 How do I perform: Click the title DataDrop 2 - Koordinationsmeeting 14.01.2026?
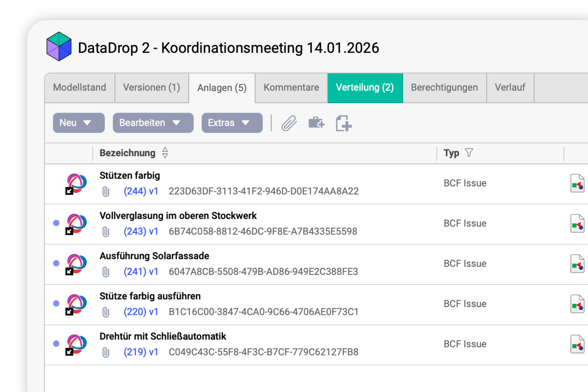[228, 48]
